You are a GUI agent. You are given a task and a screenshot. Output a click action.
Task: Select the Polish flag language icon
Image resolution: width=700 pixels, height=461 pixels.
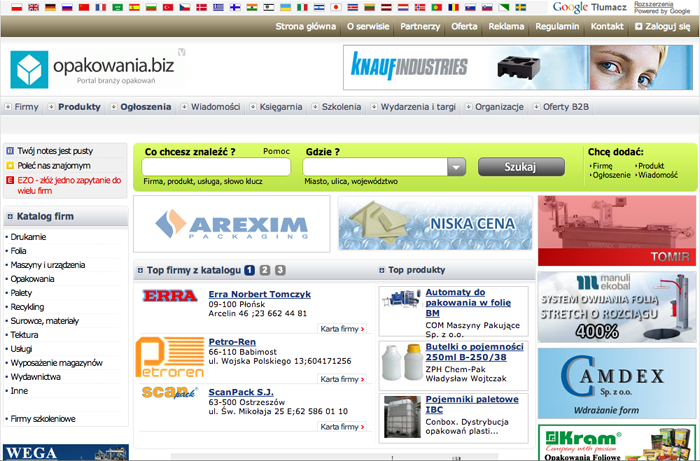17,7
